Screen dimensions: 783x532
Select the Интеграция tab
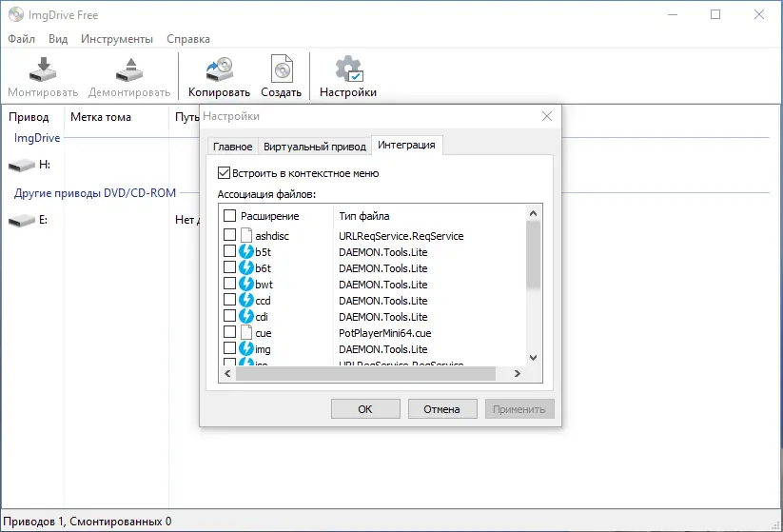(x=406, y=145)
